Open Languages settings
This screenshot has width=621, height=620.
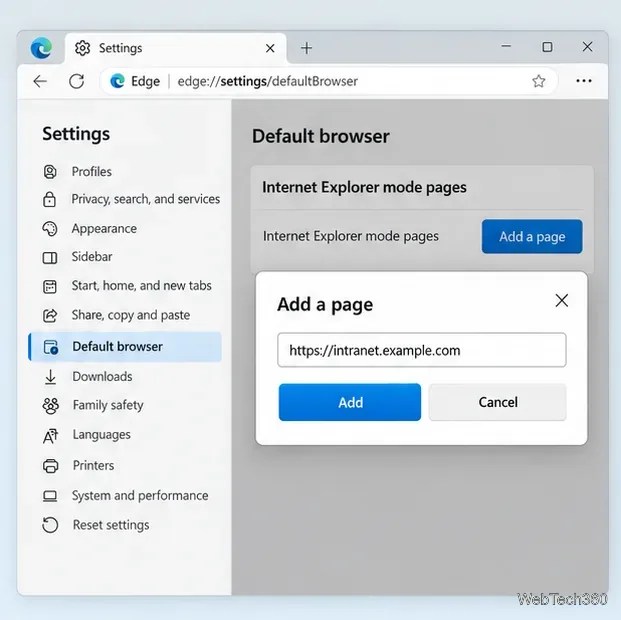click(x=101, y=435)
